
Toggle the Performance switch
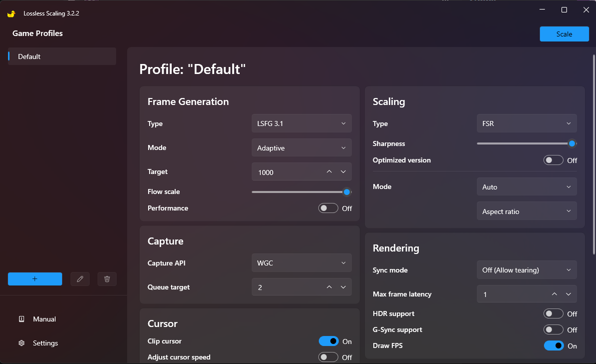328,208
